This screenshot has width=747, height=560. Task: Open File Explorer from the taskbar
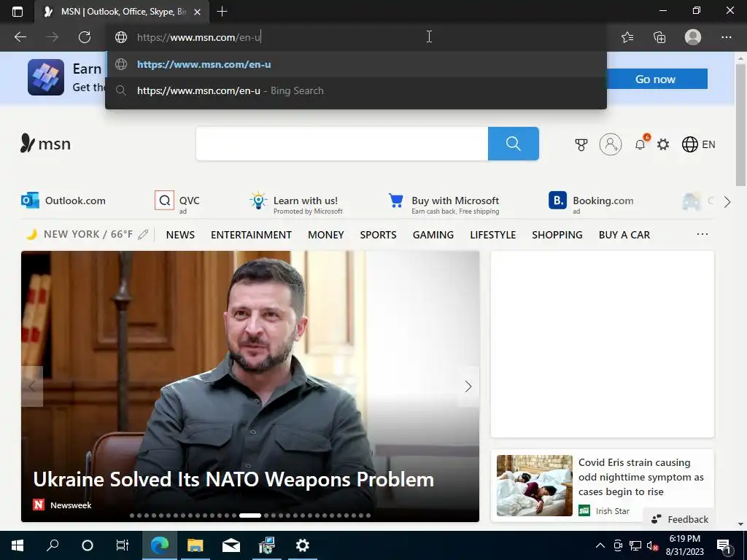[195, 545]
